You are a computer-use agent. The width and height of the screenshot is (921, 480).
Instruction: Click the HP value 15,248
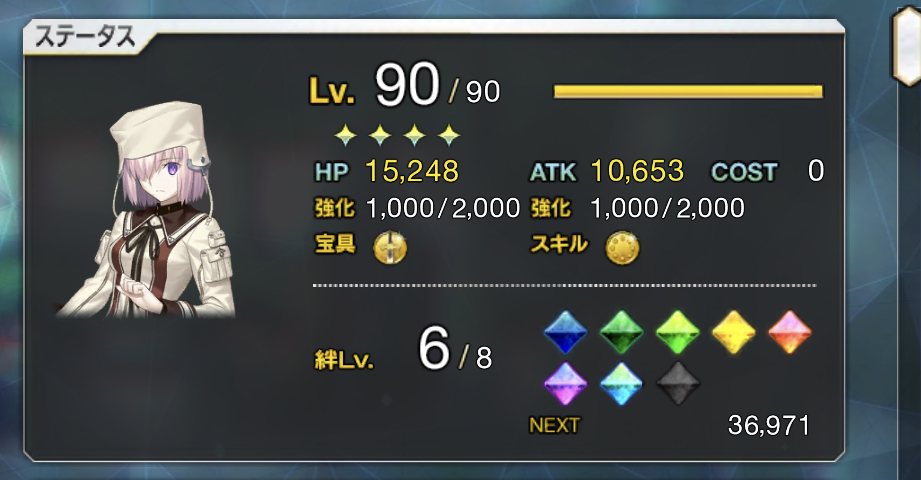click(412, 171)
